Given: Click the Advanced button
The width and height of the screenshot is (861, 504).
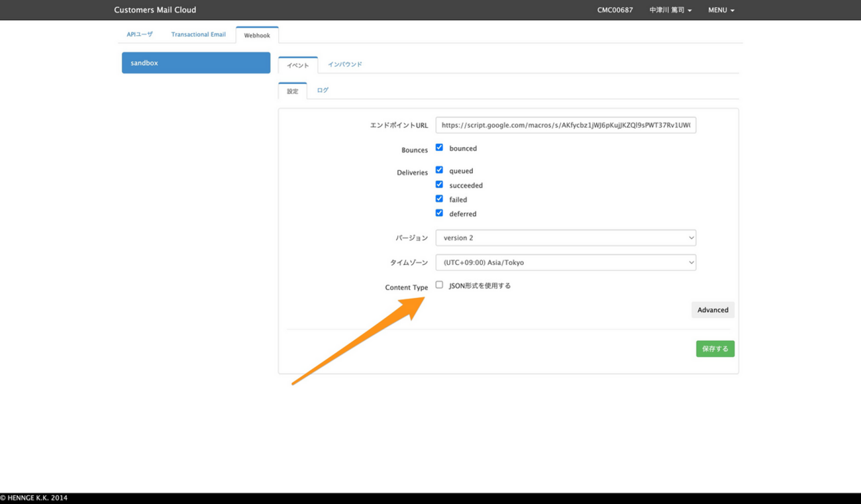Looking at the screenshot, I should (x=713, y=309).
